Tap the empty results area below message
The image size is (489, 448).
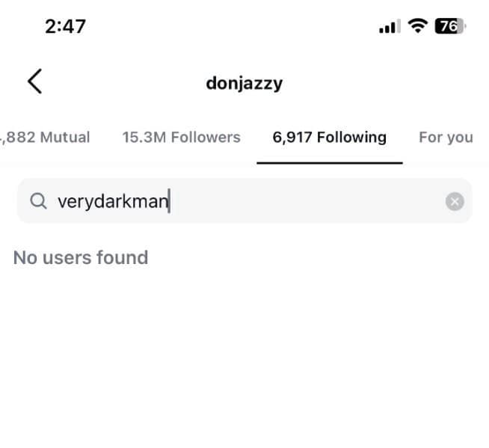pos(244,359)
